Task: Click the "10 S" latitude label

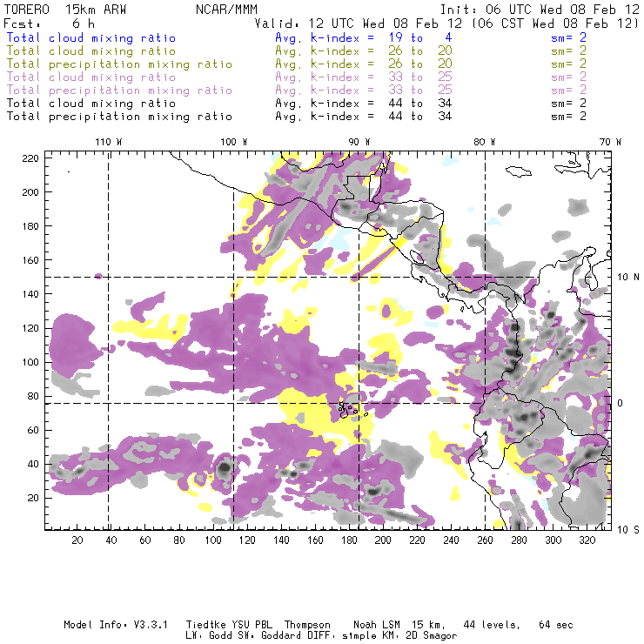Action: (x=628, y=529)
